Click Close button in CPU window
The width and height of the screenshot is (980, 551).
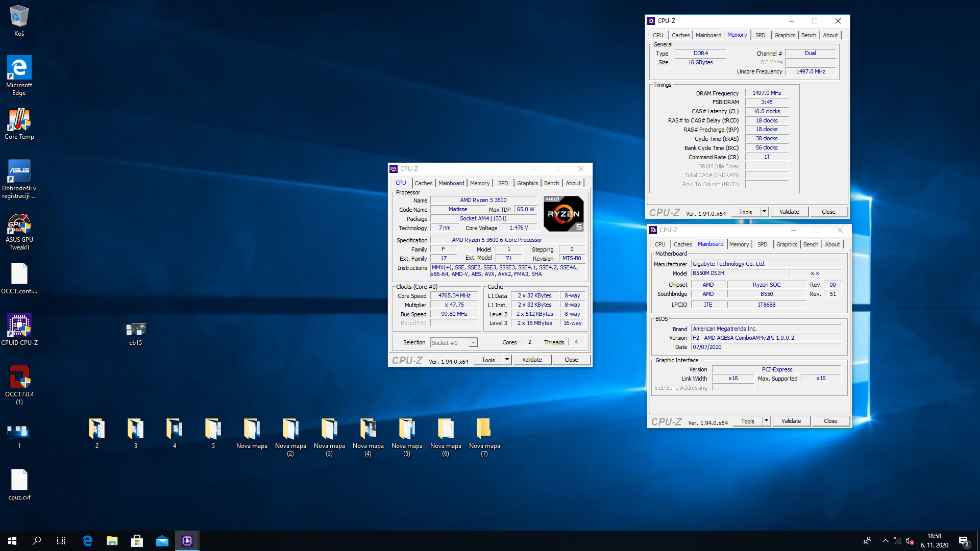(x=571, y=360)
